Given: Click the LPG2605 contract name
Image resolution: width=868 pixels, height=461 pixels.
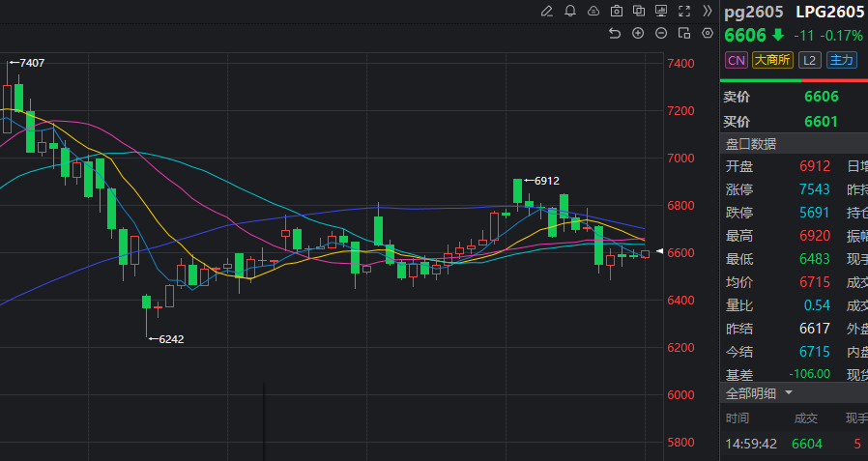Looking at the screenshot, I should [x=829, y=13].
